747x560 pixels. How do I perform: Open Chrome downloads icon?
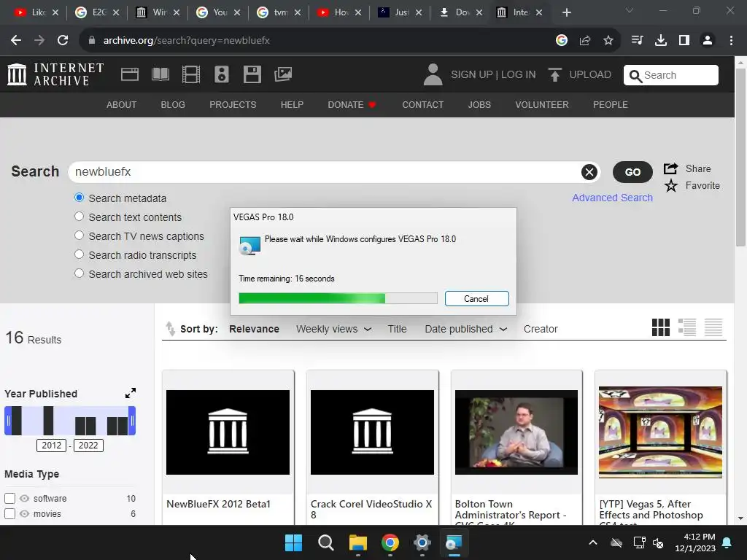click(x=661, y=41)
